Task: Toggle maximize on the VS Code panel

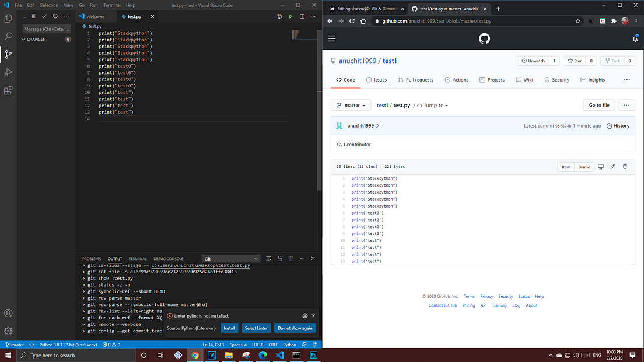Action: pyautogui.click(x=302, y=258)
